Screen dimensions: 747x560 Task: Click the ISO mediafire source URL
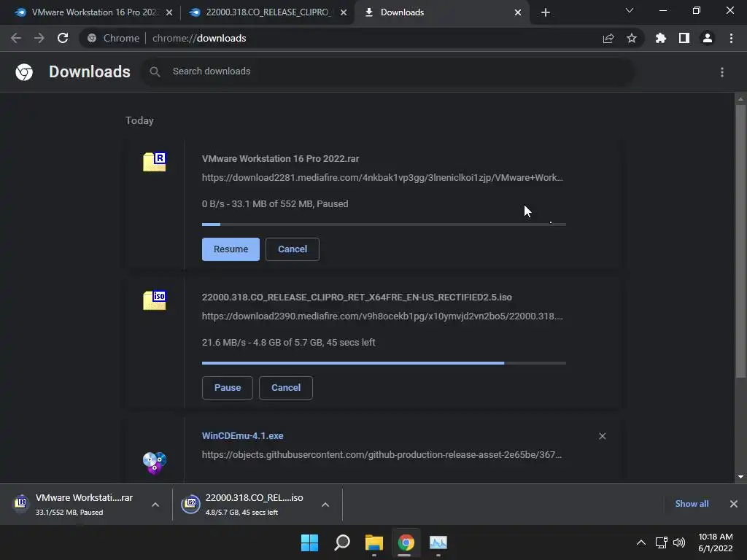click(x=382, y=316)
